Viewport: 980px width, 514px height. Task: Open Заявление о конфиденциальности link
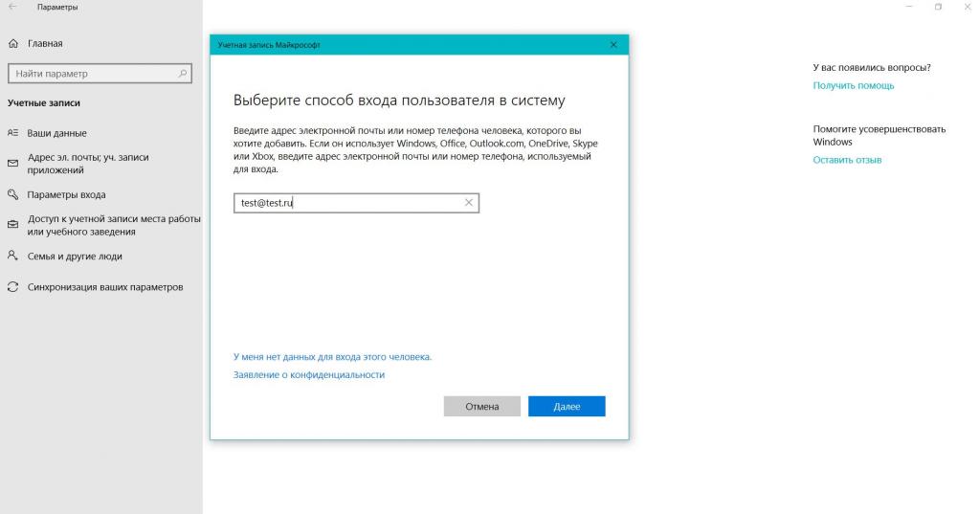[x=309, y=375]
